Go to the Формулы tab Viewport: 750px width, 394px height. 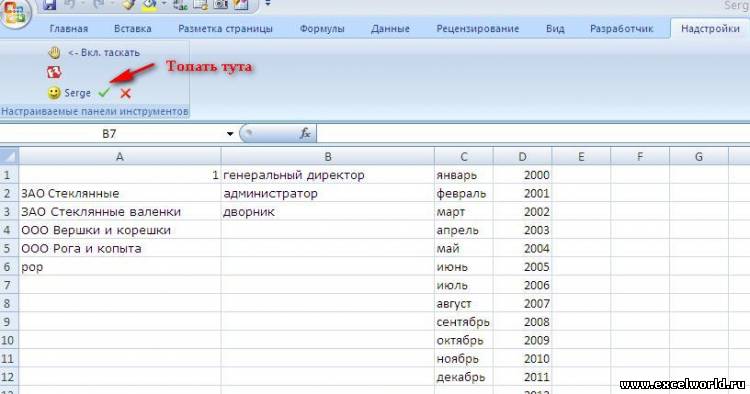click(322, 29)
